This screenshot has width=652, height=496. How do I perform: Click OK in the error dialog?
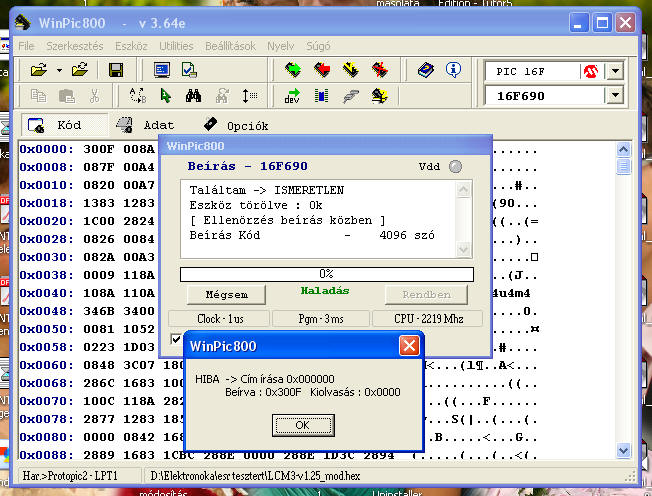point(303,425)
